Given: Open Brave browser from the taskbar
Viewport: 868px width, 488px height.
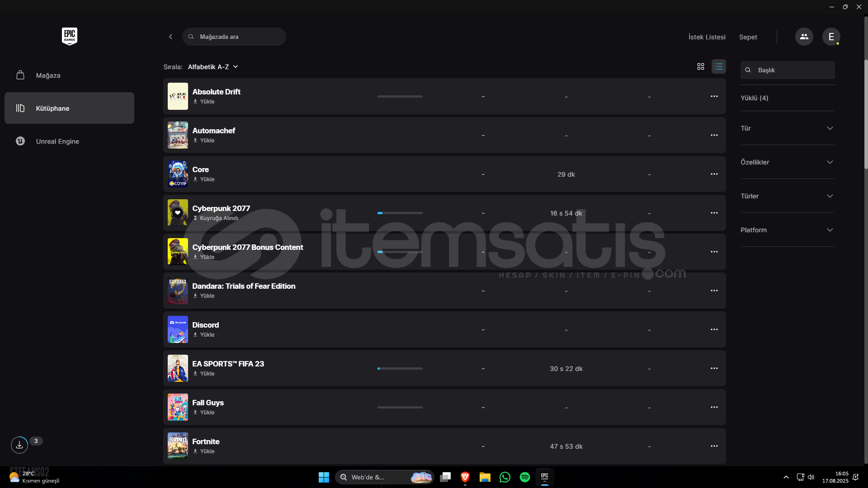Looking at the screenshot, I should [465, 477].
